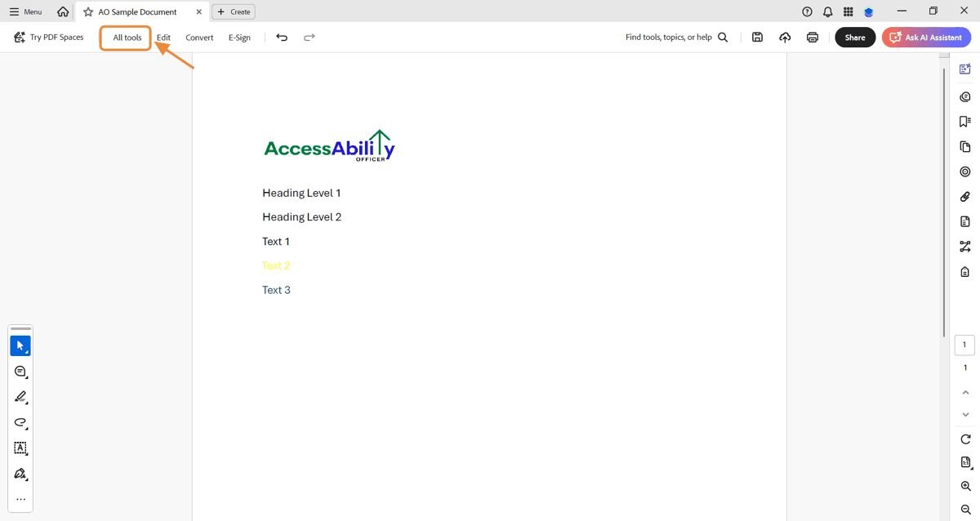Undo the last action

282,37
